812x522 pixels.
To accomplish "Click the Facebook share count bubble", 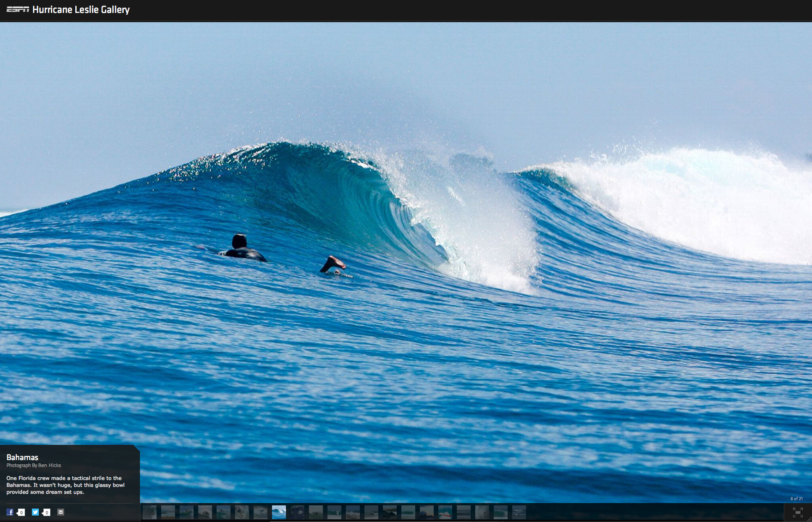I will (x=21, y=512).
